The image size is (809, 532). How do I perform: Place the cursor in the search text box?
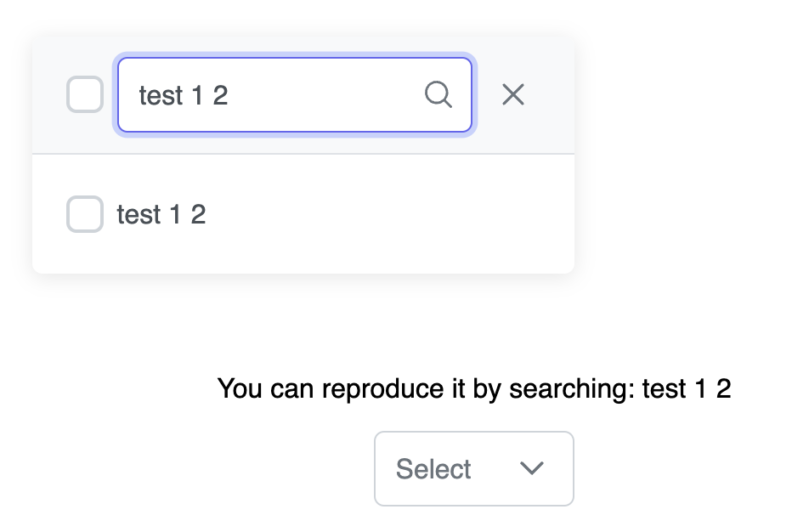pos(272,95)
